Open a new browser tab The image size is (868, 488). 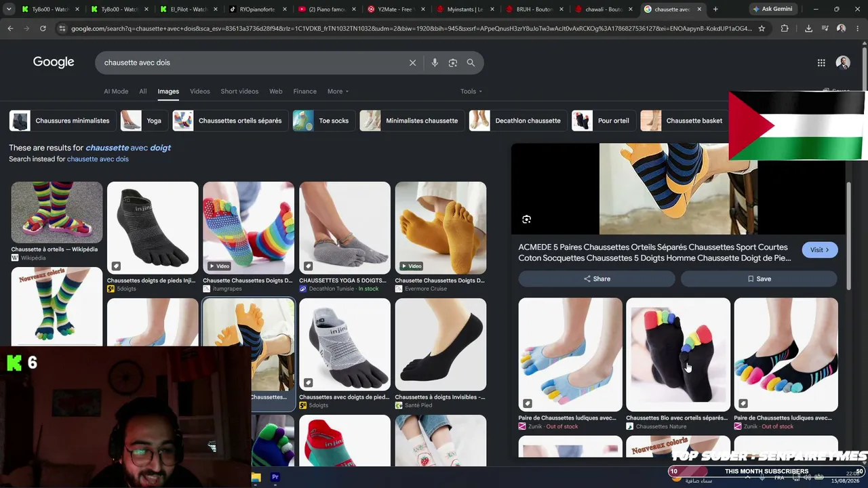[x=715, y=9]
